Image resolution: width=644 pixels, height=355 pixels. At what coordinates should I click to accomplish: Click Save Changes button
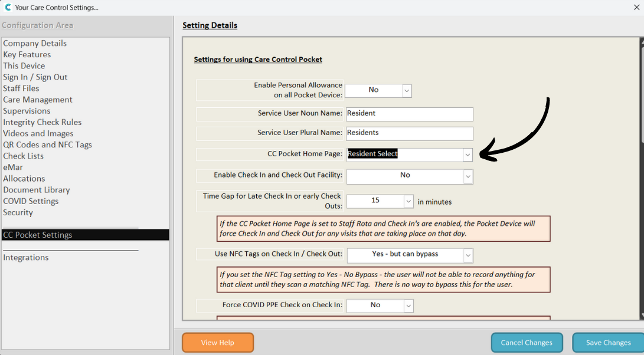(x=608, y=343)
